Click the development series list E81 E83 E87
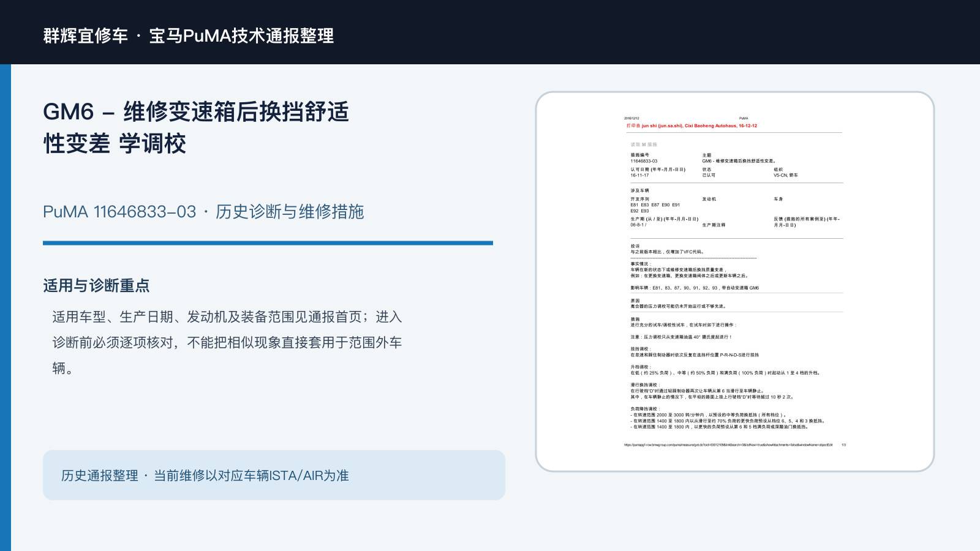 (655, 208)
